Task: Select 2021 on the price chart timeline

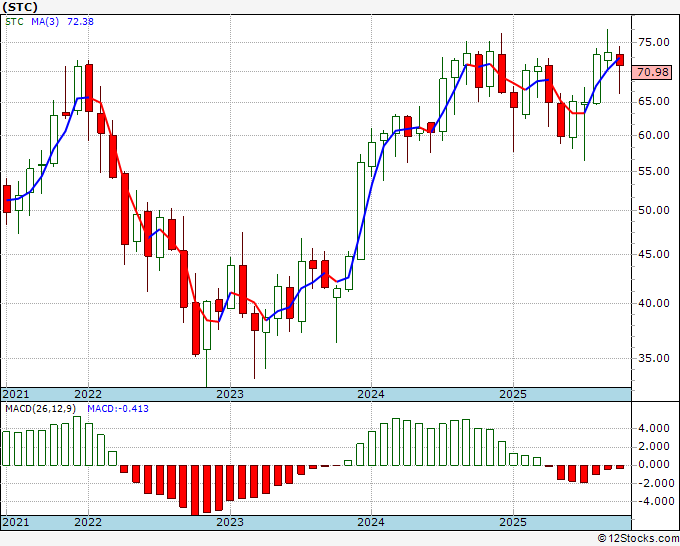Action: click(x=16, y=394)
